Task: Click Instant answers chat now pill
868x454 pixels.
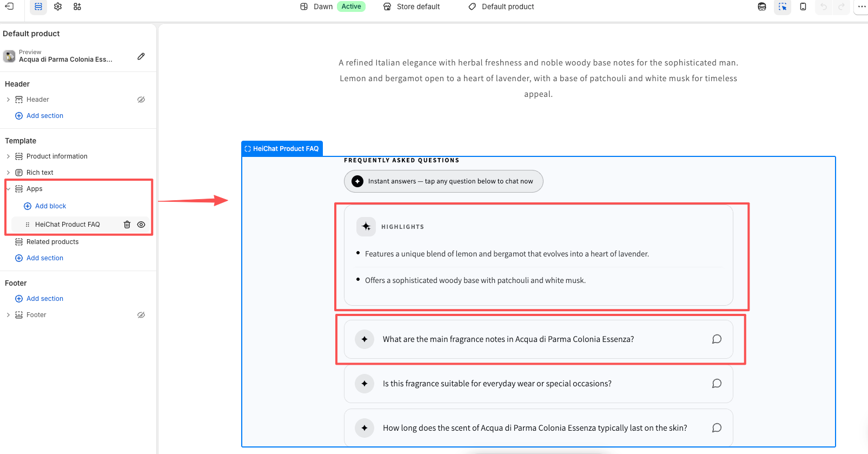Action: click(443, 181)
